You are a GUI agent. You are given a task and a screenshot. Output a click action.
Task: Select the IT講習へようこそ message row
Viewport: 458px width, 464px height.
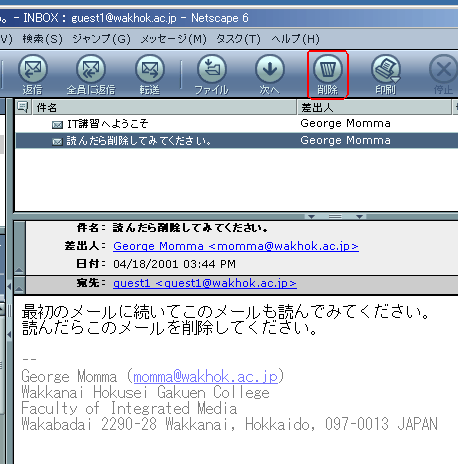pos(237,124)
